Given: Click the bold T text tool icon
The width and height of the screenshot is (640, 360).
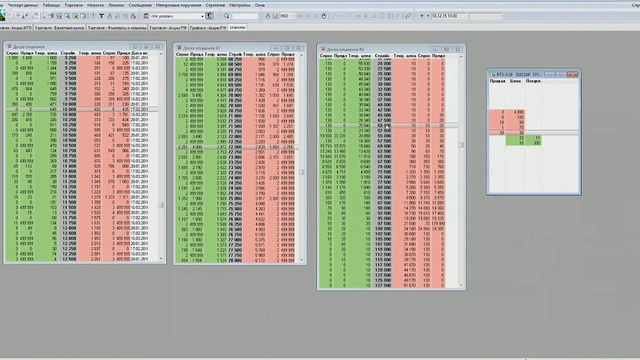Looking at the screenshot, I should click(101, 16).
